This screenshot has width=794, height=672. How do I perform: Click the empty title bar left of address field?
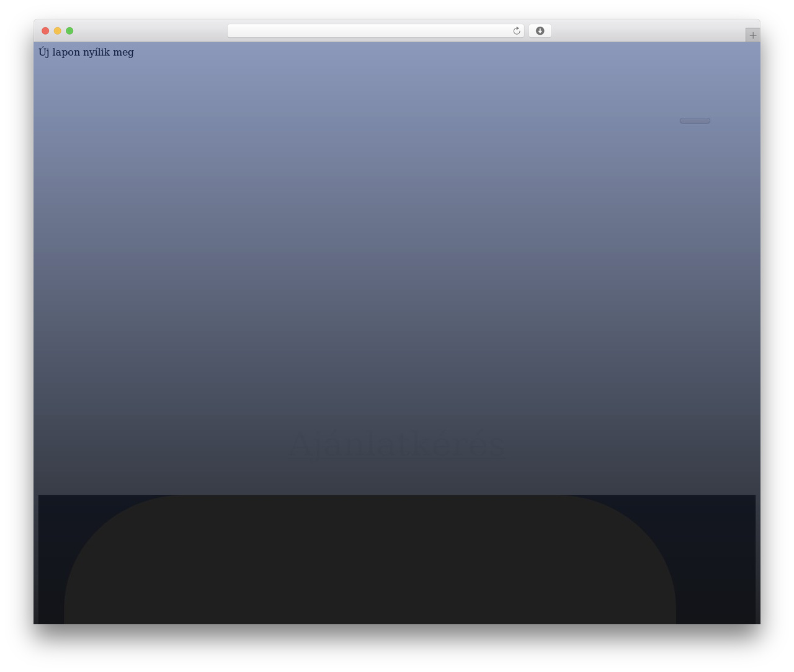150,31
